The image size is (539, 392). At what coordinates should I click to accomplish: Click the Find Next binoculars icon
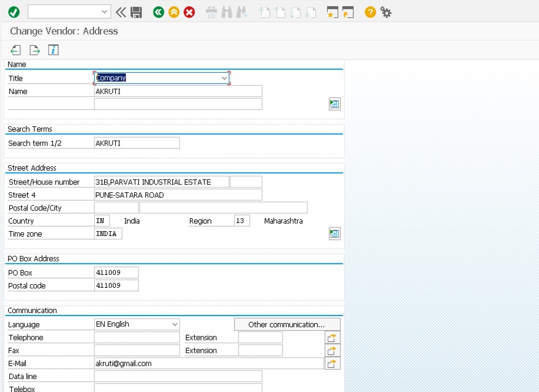(x=241, y=12)
